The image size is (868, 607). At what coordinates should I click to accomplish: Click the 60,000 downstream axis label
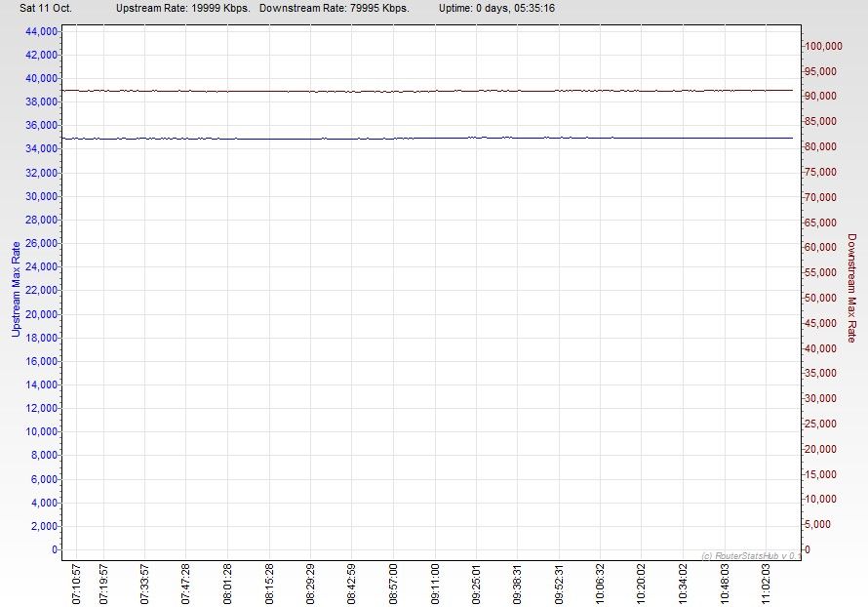pyautogui.click(x=820, y=247)
